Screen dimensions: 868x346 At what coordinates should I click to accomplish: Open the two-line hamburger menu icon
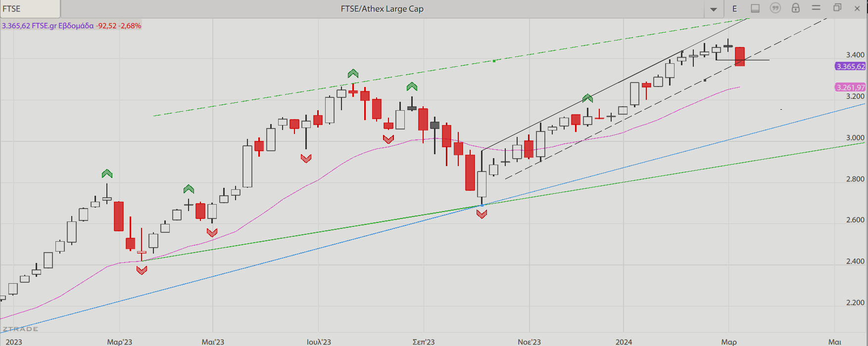point(817,8)
